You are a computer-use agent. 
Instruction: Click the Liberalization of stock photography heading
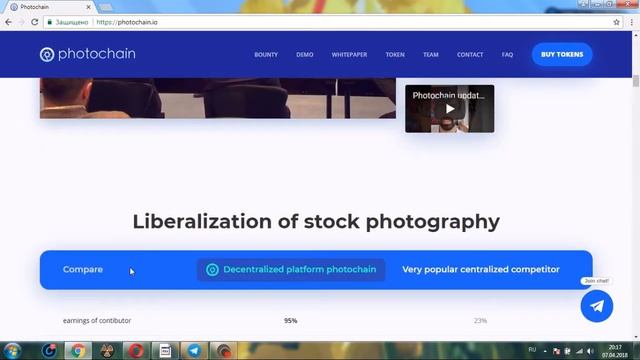(316, 222)
